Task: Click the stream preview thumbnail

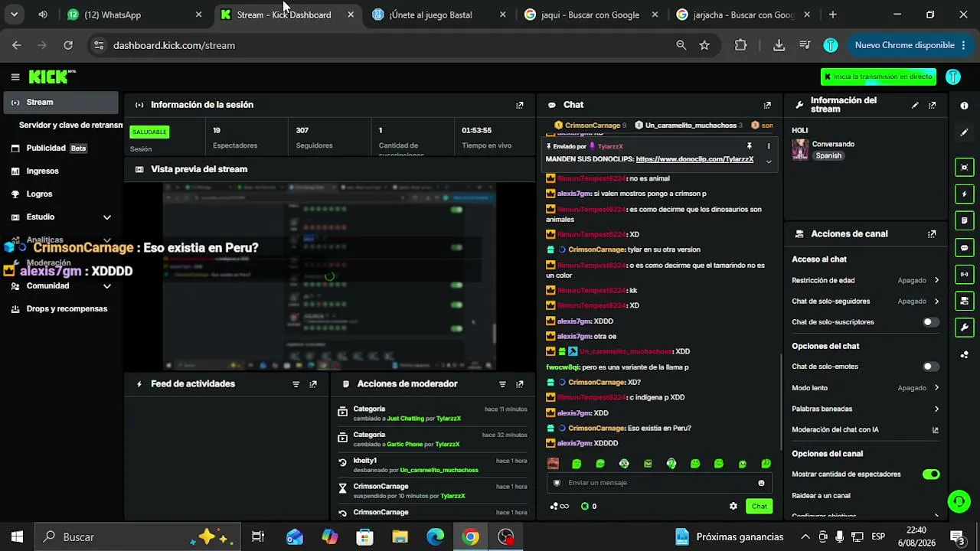Action: pos(329,276)
